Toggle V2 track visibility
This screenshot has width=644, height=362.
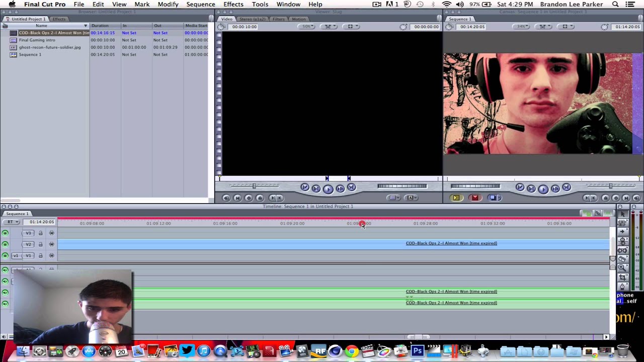click(5, 244)
